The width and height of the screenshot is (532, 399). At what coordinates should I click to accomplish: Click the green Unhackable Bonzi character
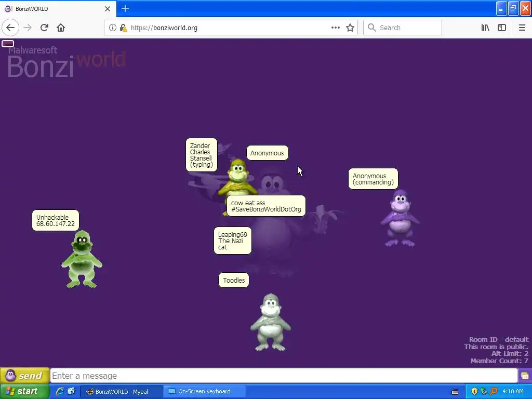coord(82,259)
